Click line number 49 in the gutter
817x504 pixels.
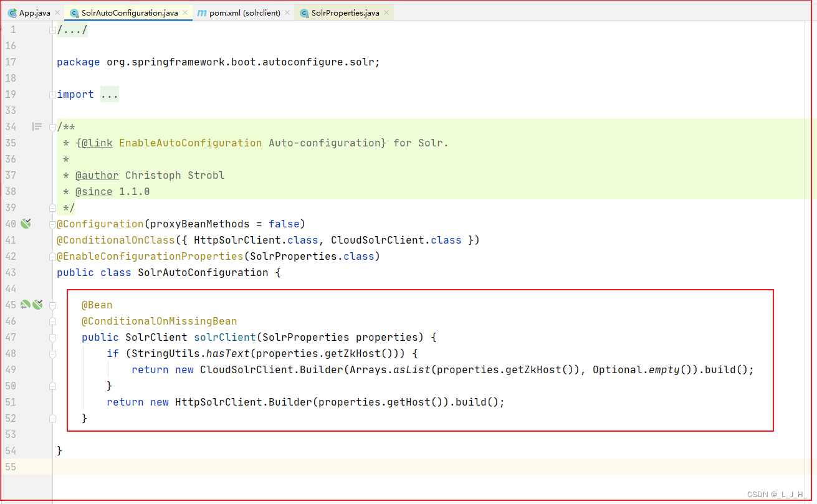tap(10, 369)
